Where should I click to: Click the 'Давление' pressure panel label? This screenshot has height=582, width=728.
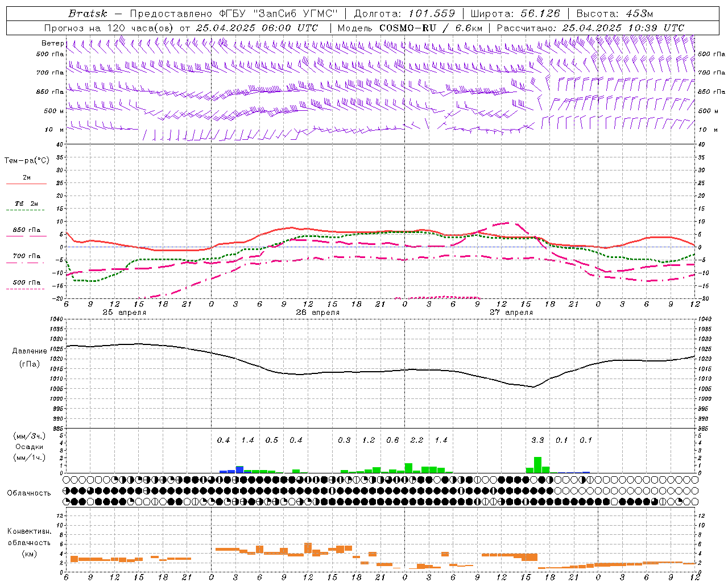(30, 351)
